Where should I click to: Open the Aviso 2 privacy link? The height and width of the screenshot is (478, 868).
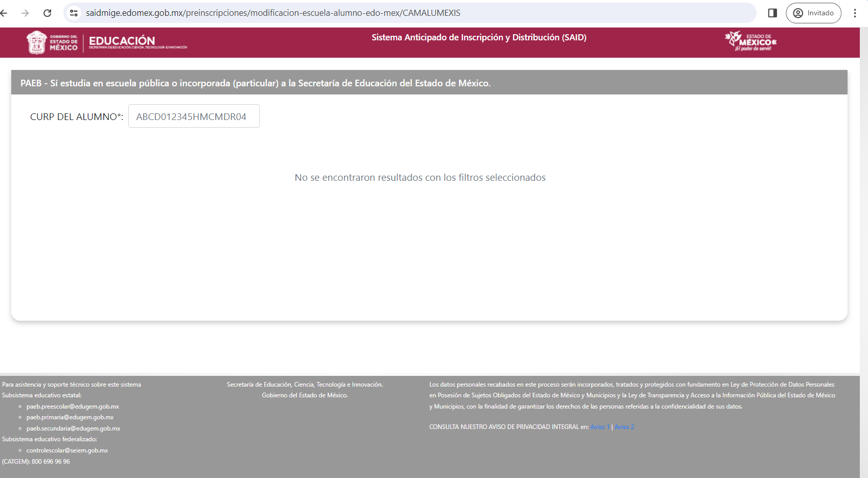[x=624, y=427]
